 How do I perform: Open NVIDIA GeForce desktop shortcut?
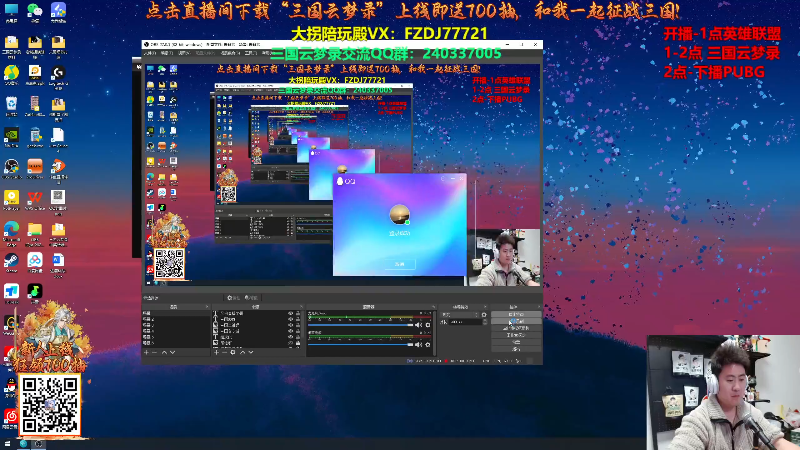coord(11,137)
